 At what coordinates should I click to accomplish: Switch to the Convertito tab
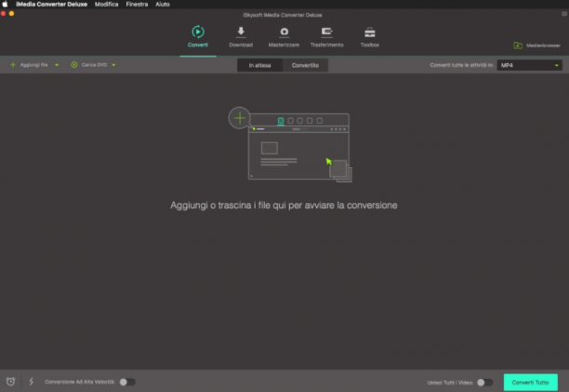tap(305, 65)
